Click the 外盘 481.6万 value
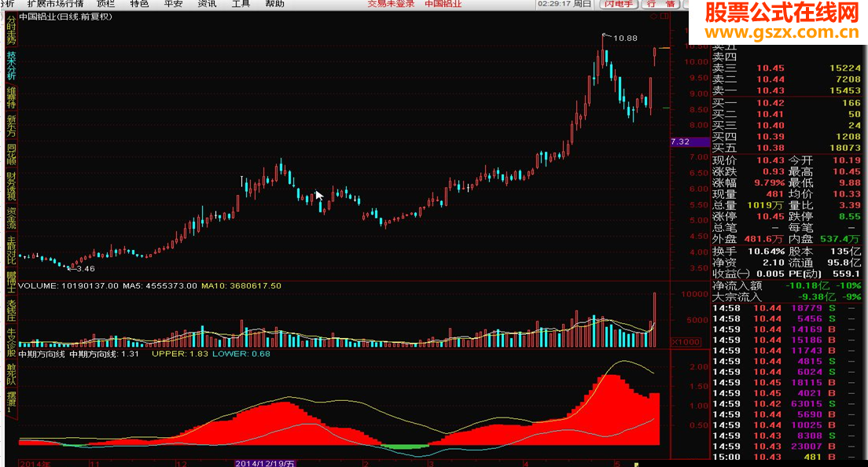868x467 pixels. [x=763, y=239]
